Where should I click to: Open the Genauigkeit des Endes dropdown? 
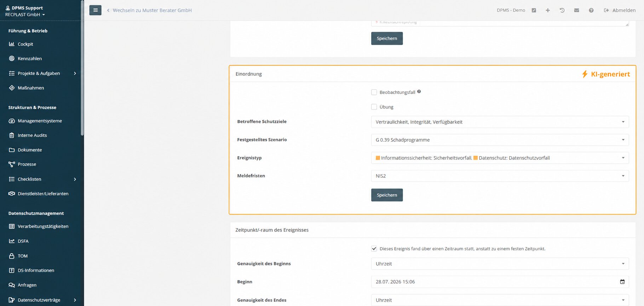click(500, 300)
